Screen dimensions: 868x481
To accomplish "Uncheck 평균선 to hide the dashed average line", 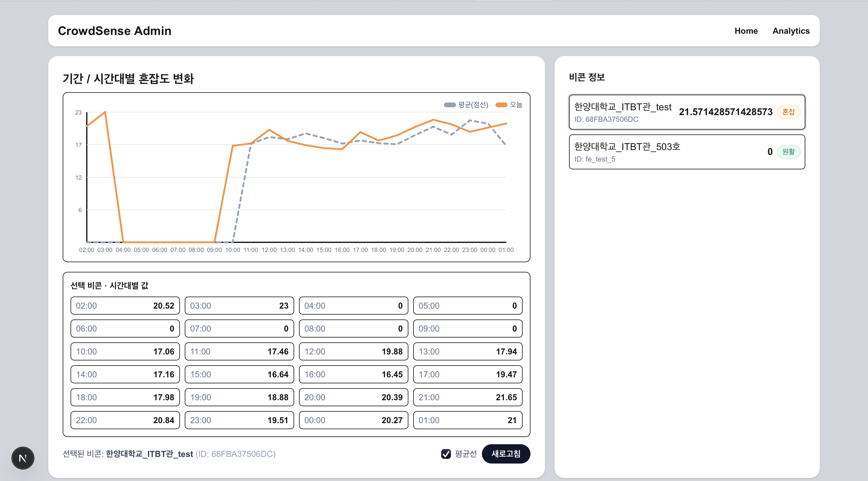I will 446,454.
